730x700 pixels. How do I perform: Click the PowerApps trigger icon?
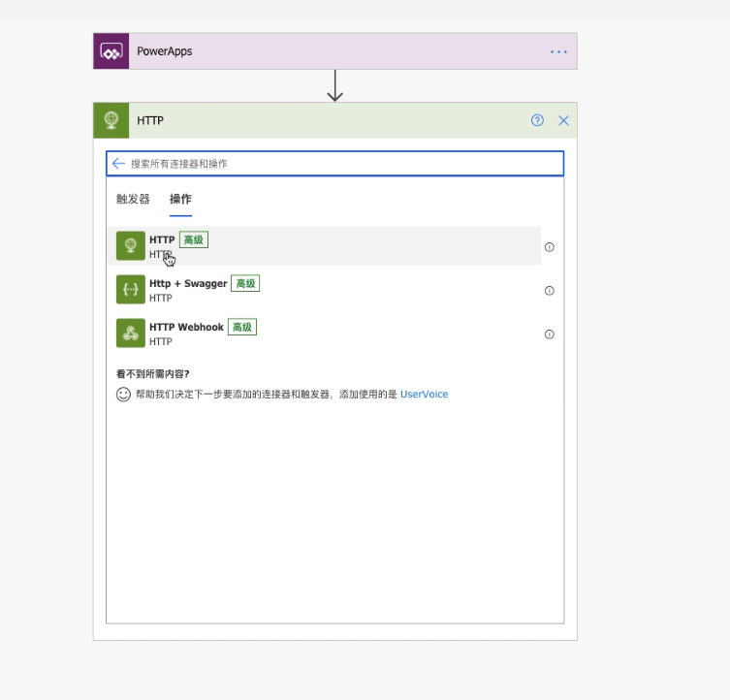tap(111, 51)
